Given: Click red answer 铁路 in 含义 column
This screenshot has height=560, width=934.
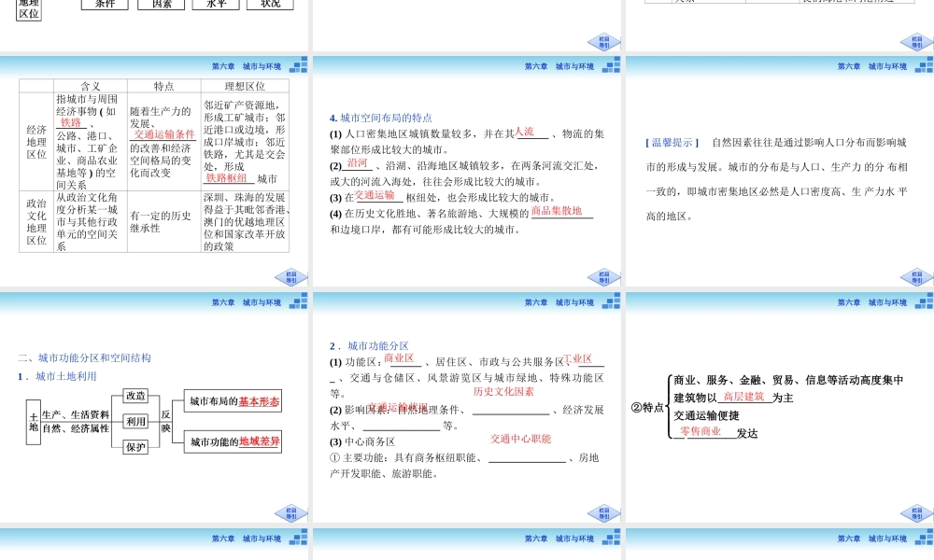Looking at the screenshot, I should [x=71, y=122].
